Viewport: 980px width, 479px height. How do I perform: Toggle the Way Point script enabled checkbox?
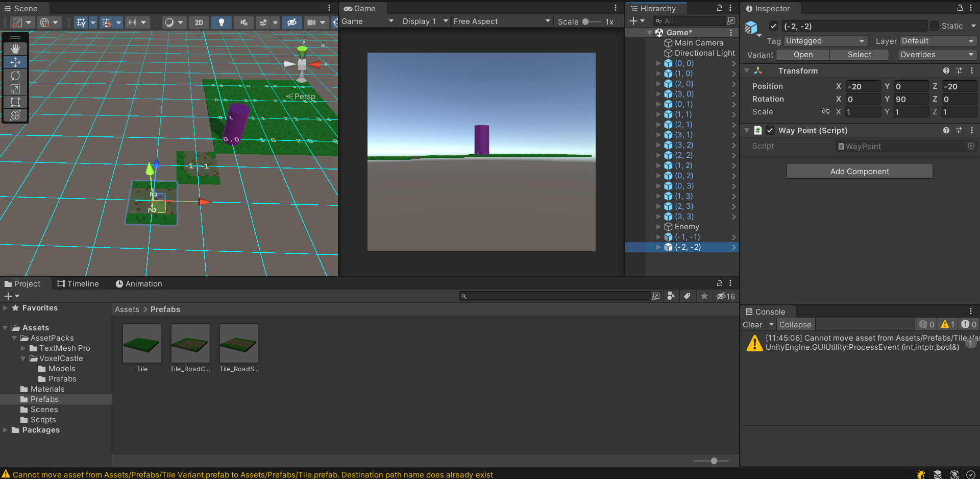[770, 131]
